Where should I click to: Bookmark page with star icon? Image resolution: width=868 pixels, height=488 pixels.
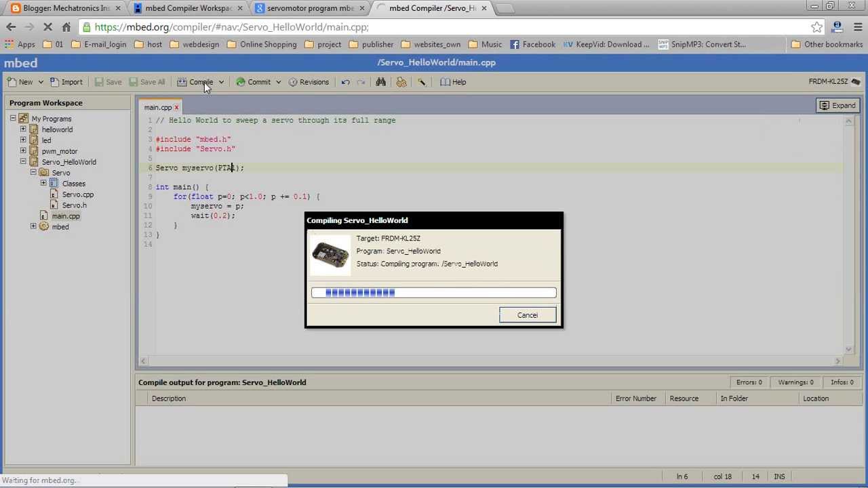click(x=816, y=27)
